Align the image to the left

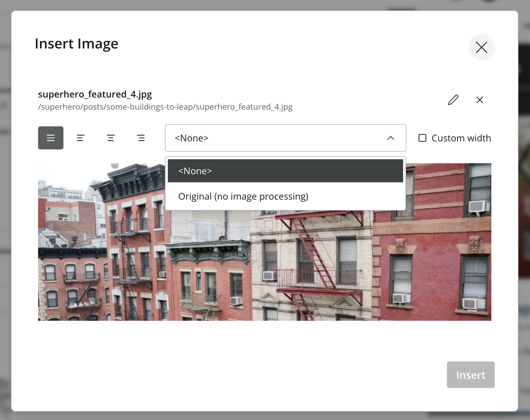click(81, 138)
